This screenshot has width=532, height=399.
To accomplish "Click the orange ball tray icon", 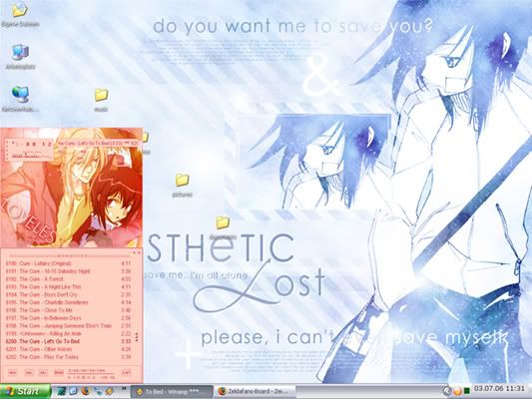I will [457, 391].
